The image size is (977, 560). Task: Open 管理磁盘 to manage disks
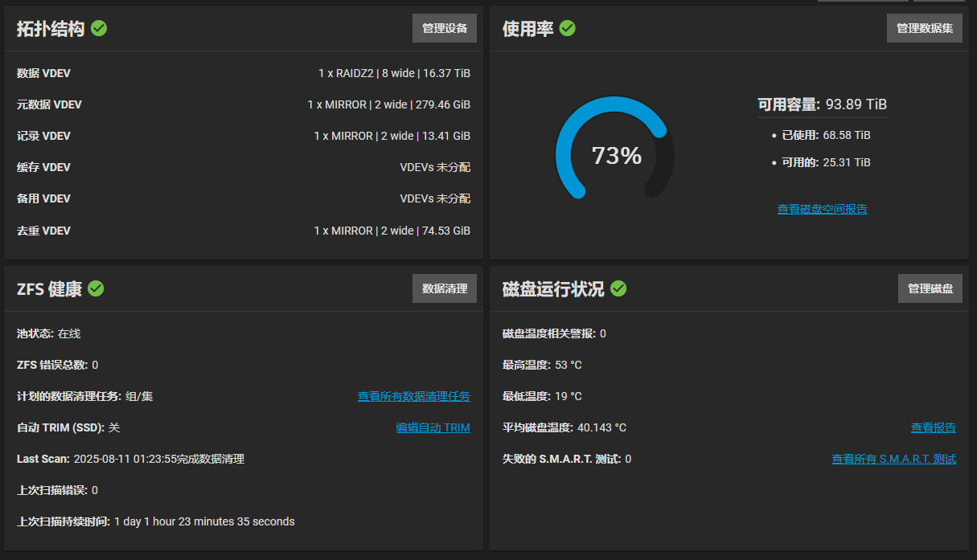(x=930, y=288)
